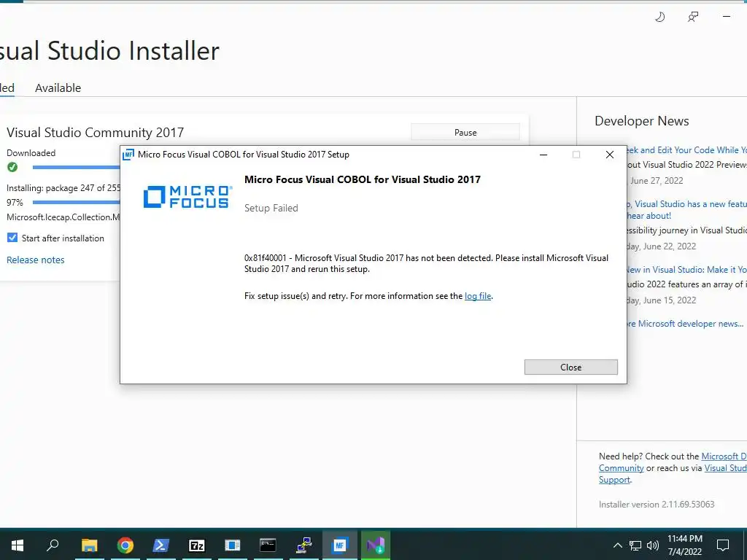Click Installer version 2.11.69.53063 text
This screenshot has width=747, height=560.
click(657, 505)
